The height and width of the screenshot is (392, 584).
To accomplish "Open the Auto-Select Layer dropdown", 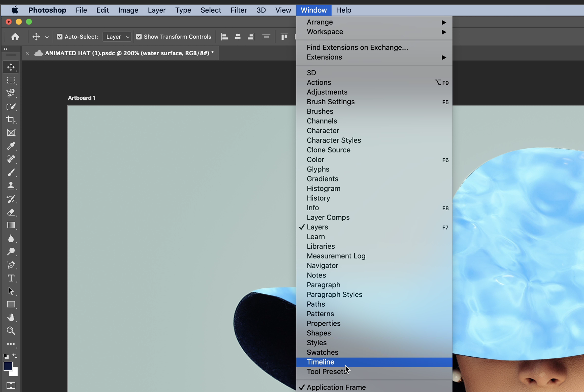I will pyautogui.click(x=117, y=37).
